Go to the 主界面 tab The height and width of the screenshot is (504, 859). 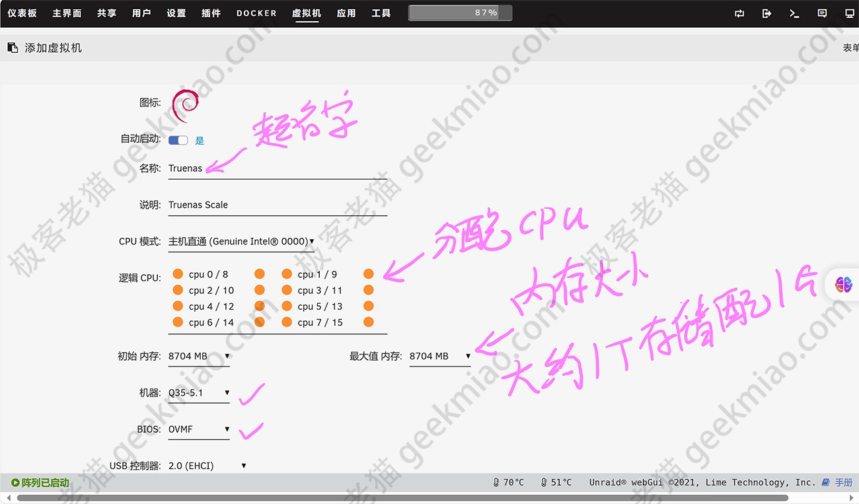click(x=67, y=13)
